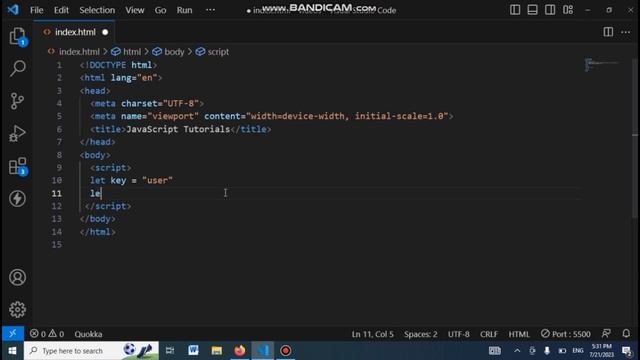Click the "user" string on line 10
The width and height of the screenshot is (640, 360).
[x=157, y=180]
